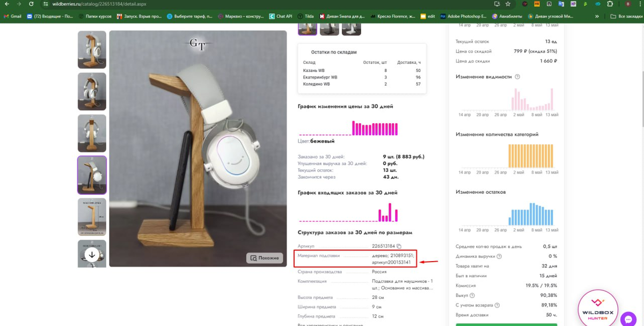
Task: Click the Остатки по складам heading
Action: tap(334, 53)
